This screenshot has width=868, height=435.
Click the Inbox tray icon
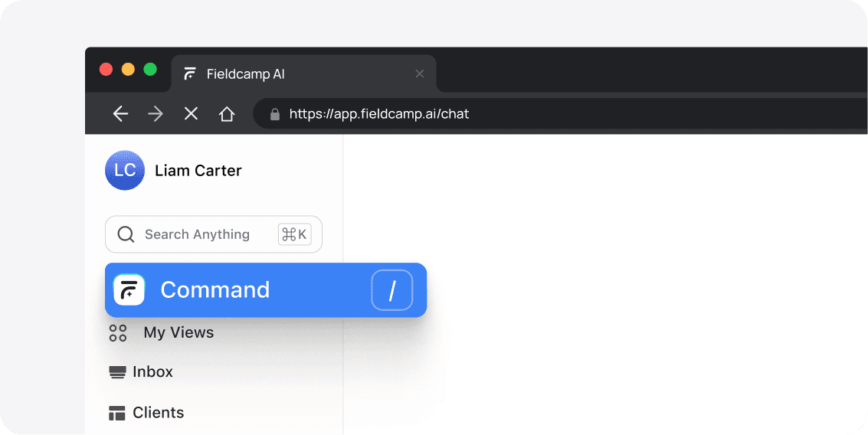tap(117, 372)
